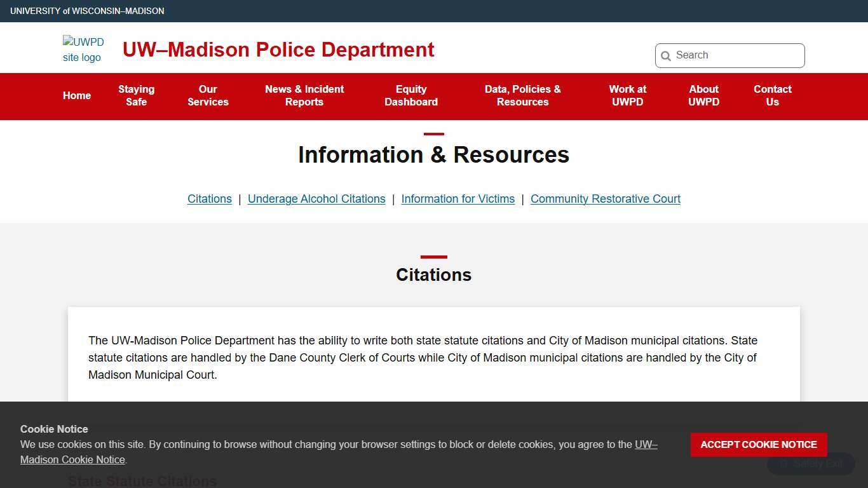Visit the UNIVERSITY of WISCONSIN–MADISON banner link
The image size is (868, 488).
(87, 11)
